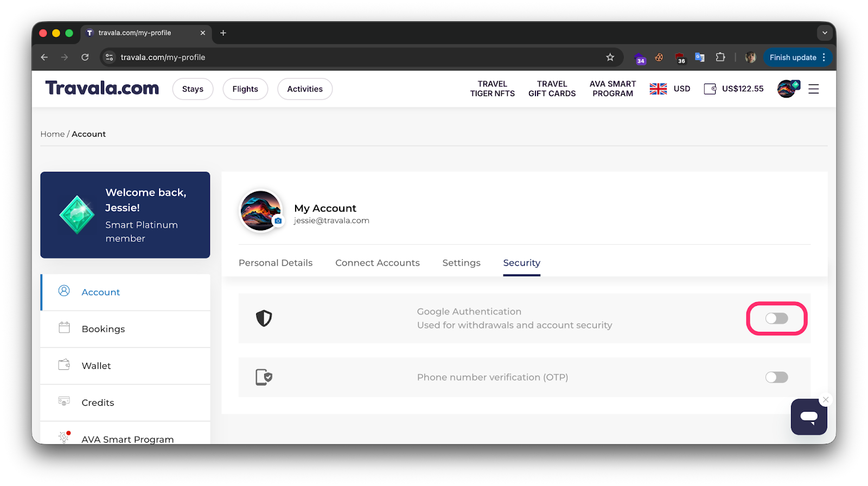Open site information icon in address bar
Screen dimensions: 868x486
point(110,57)
